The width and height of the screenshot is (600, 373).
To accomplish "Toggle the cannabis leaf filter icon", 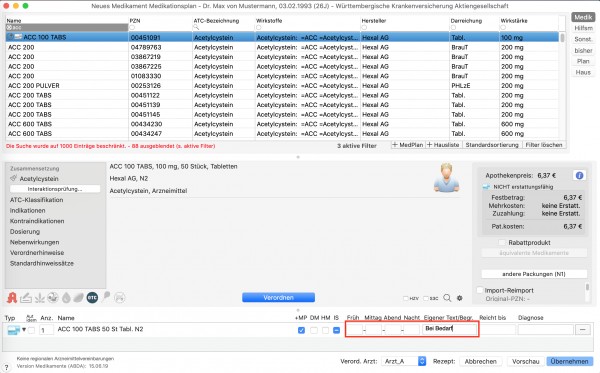I will click(40, 298).
